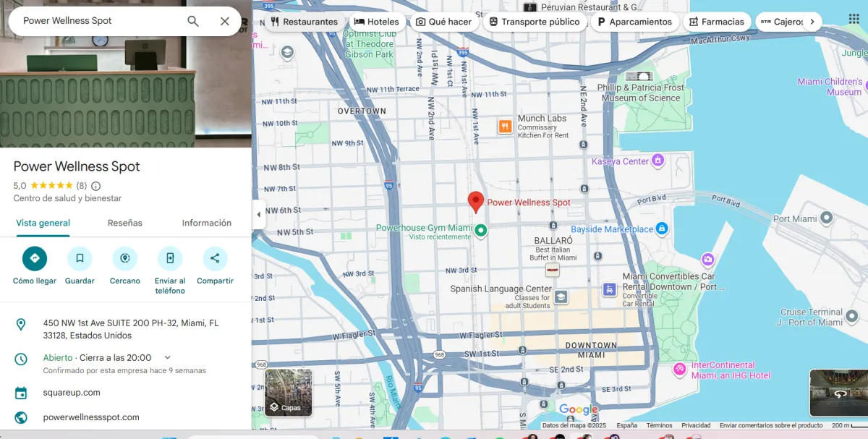
Task: Click the BALLARÓ restaurant label
Action: click(553, 240)
